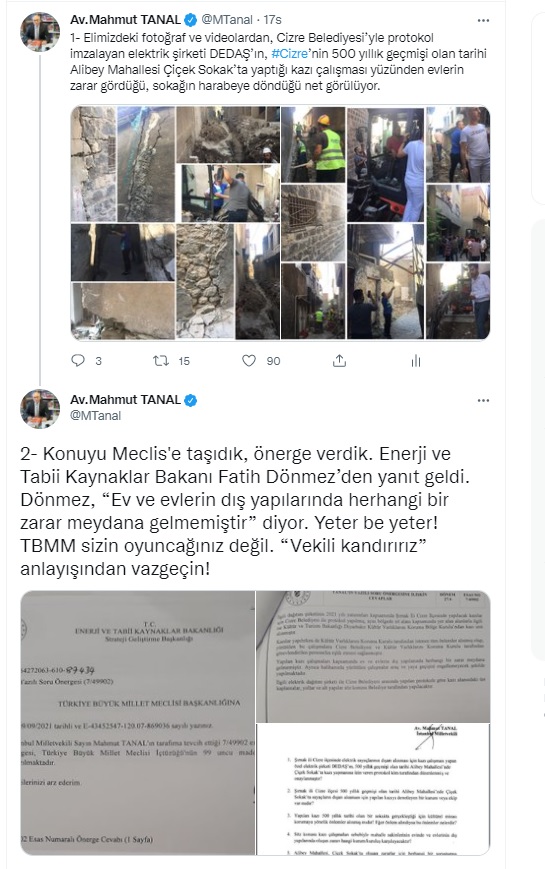Expand more options on the second tweet
The image size is (545, 869).
click(483, 401)
